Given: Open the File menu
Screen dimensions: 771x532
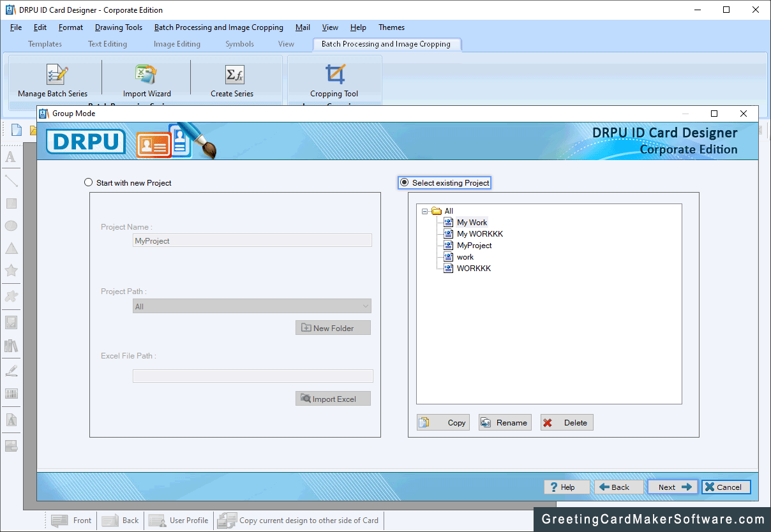Looking at the screenshot, I should (16, 27).
